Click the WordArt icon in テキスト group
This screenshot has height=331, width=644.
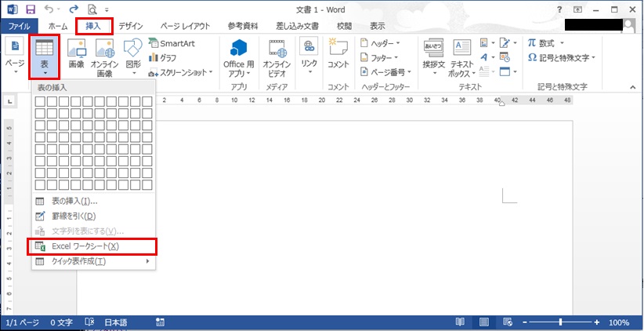487,57
